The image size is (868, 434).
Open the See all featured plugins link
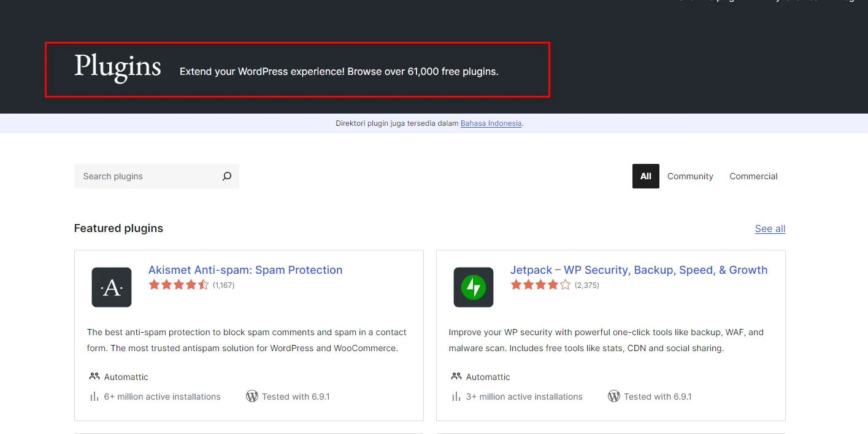pyautogui.click(x=769, y=228)
